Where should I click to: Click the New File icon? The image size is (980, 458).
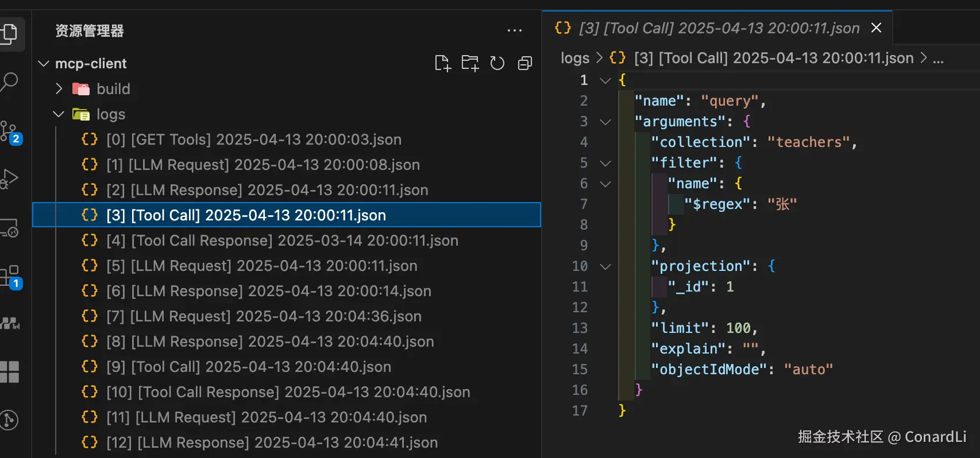(x=442, y=63)
